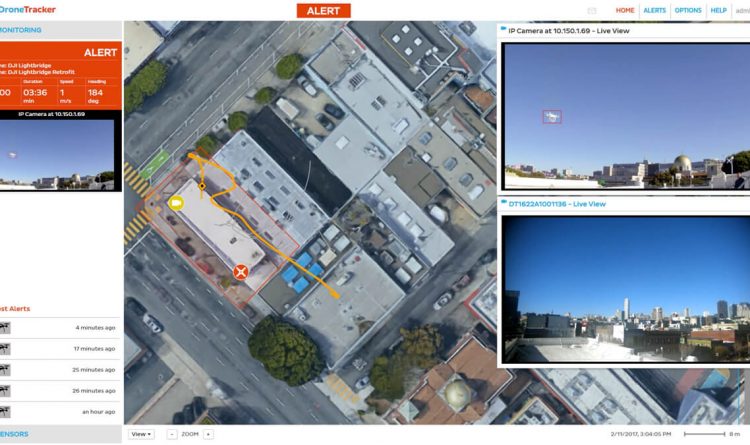
Task: Open the HELP navigation item
Action: click(718, 11)
